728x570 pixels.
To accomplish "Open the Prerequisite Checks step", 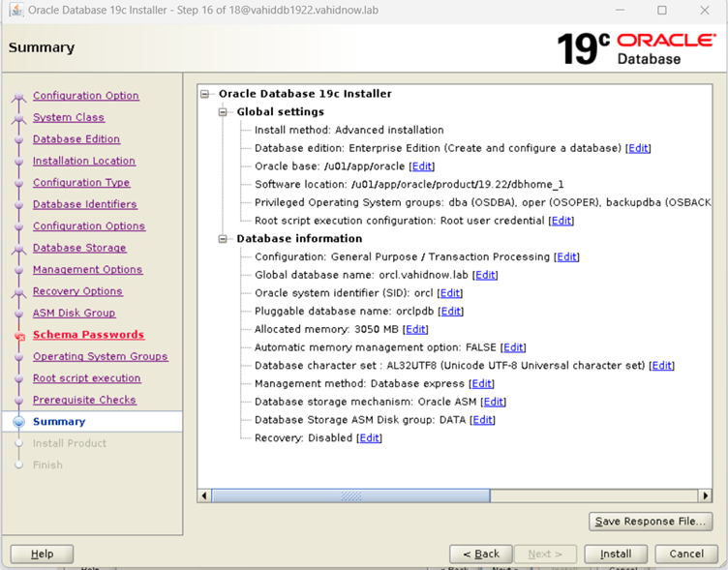I will tap(84, 400).
